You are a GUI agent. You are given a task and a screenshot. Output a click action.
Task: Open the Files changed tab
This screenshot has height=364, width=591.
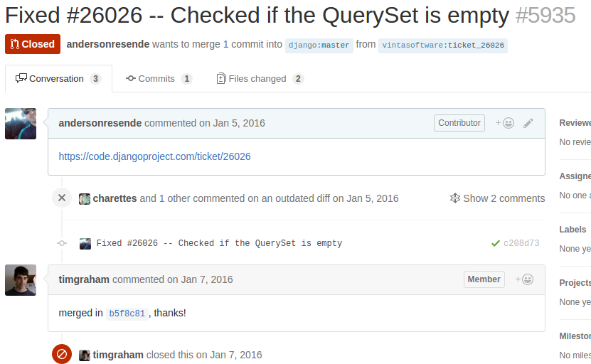click(x=260, y=79)
